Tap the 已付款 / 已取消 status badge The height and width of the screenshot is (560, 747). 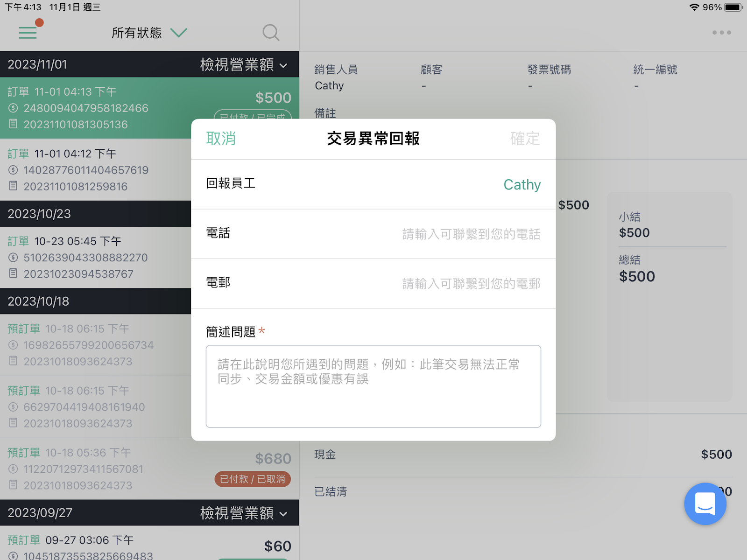[253, 479]
